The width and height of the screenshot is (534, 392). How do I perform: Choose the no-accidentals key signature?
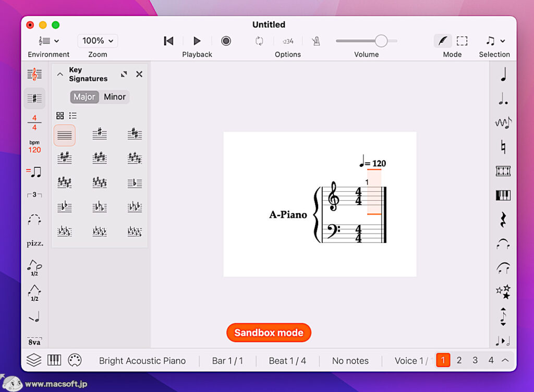[64, 136]
